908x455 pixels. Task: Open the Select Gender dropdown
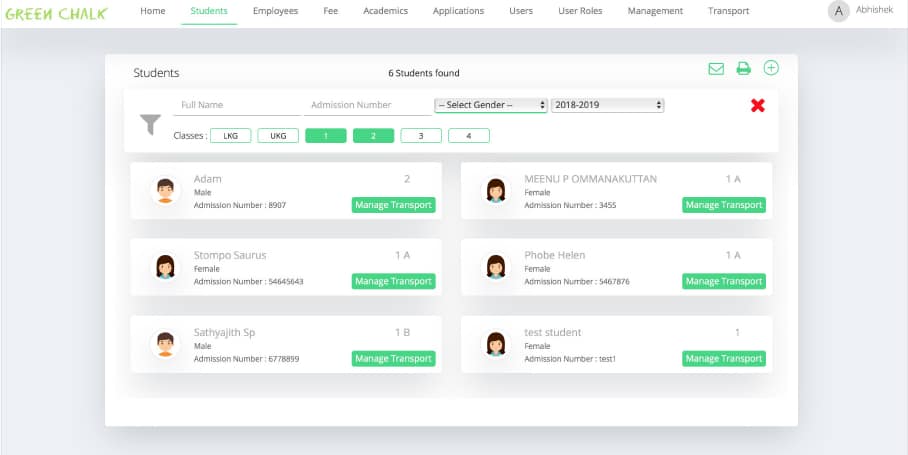(490, 105)
